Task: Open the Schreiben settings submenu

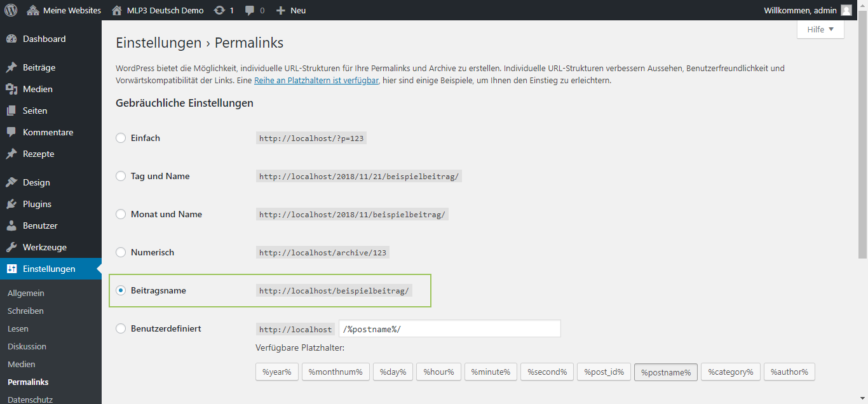Action: (25, 311)
